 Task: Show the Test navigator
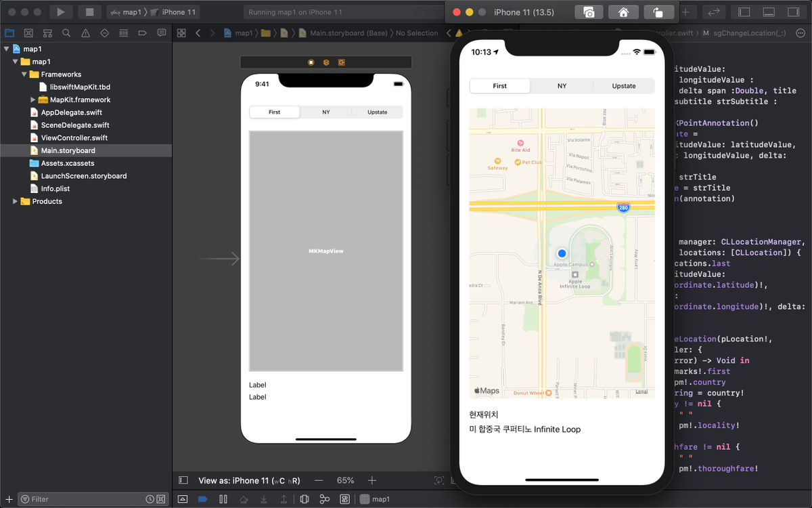(104, 33)
